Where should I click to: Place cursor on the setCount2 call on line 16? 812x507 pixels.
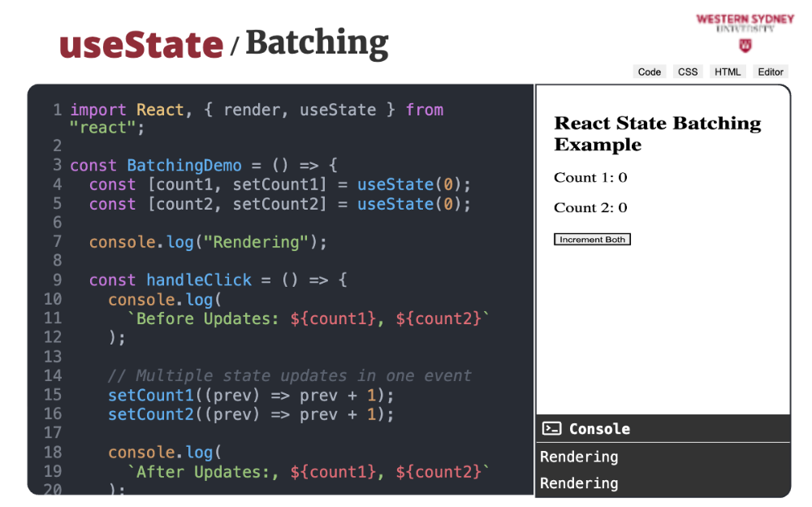[x=146, y=414]
